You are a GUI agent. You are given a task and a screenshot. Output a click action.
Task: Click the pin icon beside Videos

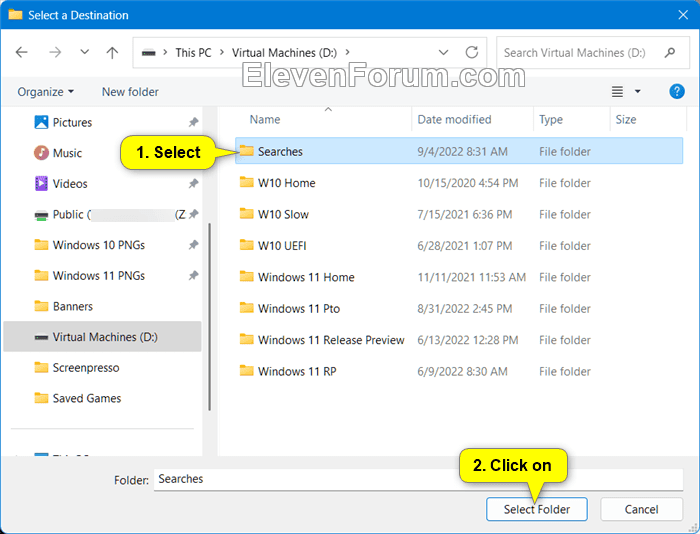193,183
